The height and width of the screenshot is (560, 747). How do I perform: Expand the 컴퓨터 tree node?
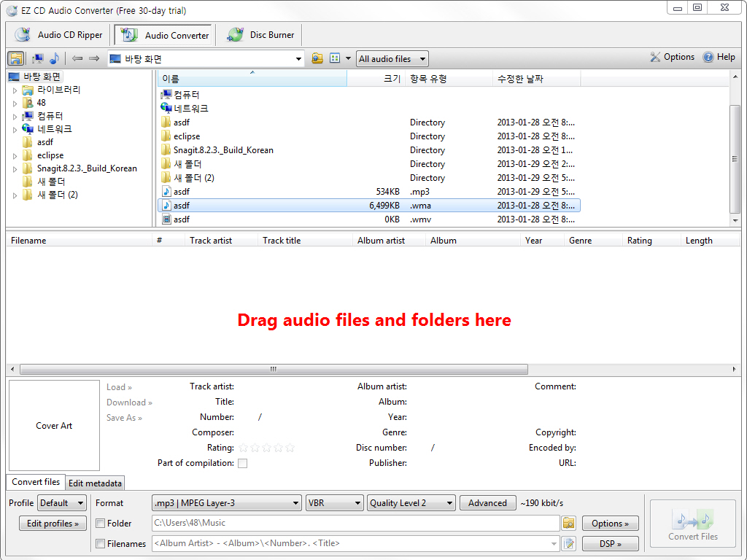15,117
